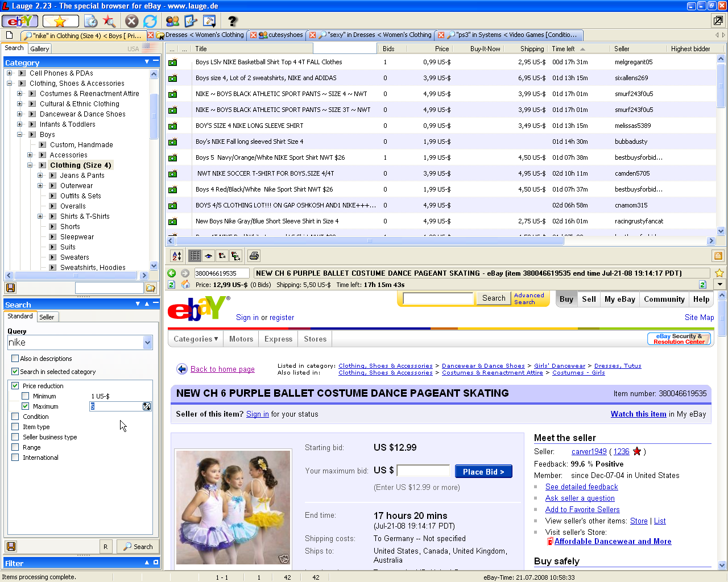Click the popout window icon top right
Screen dimensions: 728x582
pyautogui.click(x=718, y=21)
